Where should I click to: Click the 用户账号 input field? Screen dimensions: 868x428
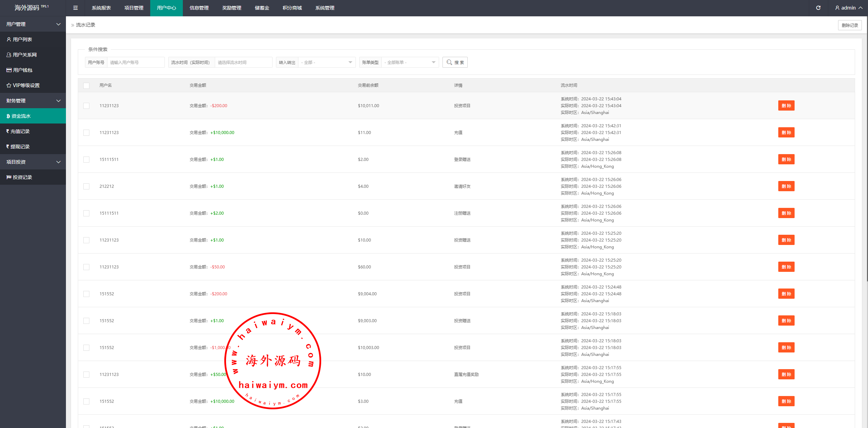(135, 62)
